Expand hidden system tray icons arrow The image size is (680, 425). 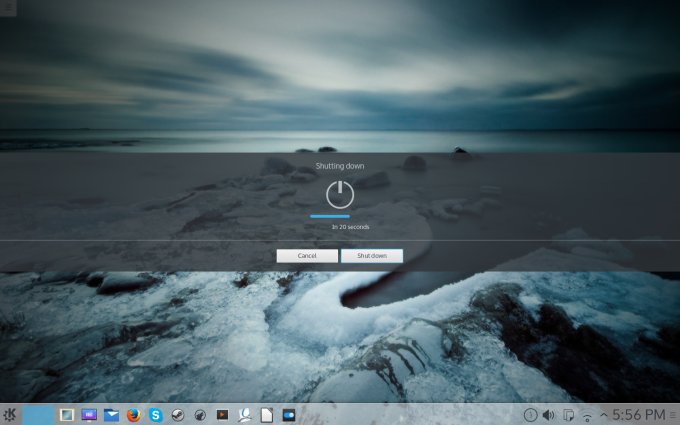(604, 415)
